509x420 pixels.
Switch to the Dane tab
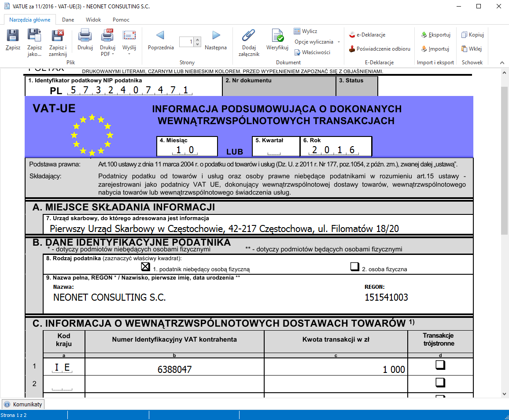[68, 19]
